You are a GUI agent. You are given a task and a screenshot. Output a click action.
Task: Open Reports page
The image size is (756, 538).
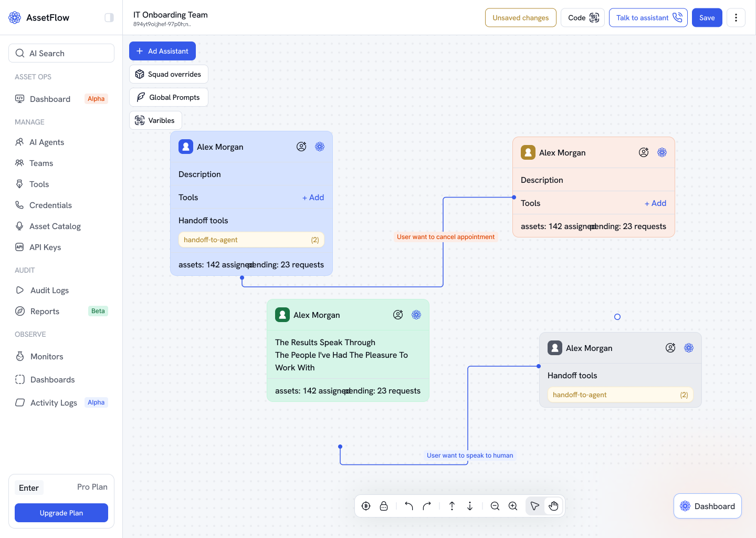pyautogui.click(x=61, y=311)
